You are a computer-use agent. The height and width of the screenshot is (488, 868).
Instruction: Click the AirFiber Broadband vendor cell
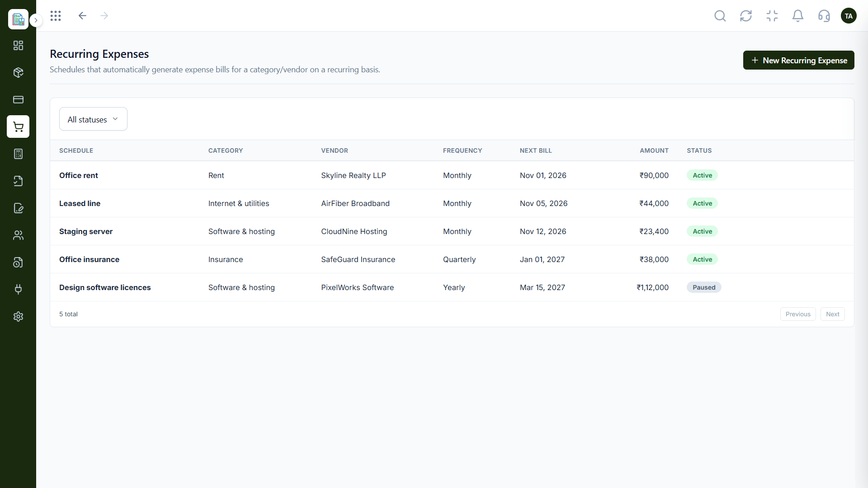[355, 203]
